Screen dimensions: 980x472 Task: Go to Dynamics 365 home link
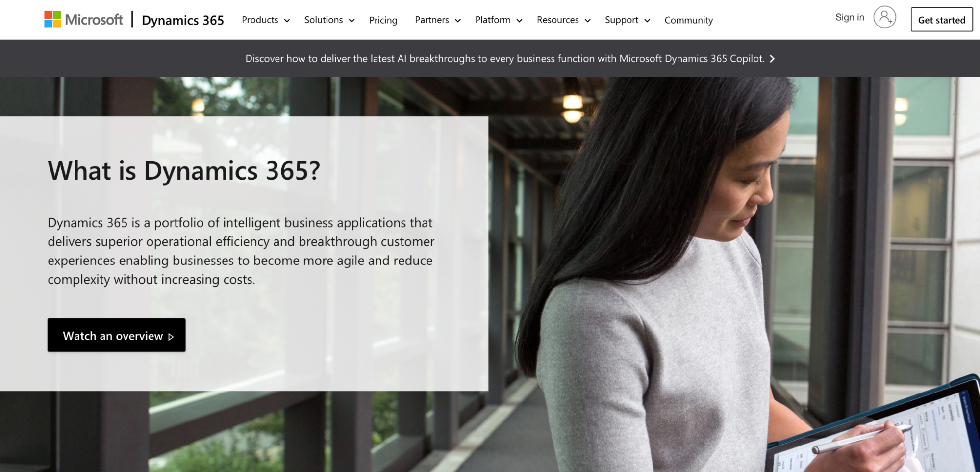pyautogui.click(x=182, y=20)
